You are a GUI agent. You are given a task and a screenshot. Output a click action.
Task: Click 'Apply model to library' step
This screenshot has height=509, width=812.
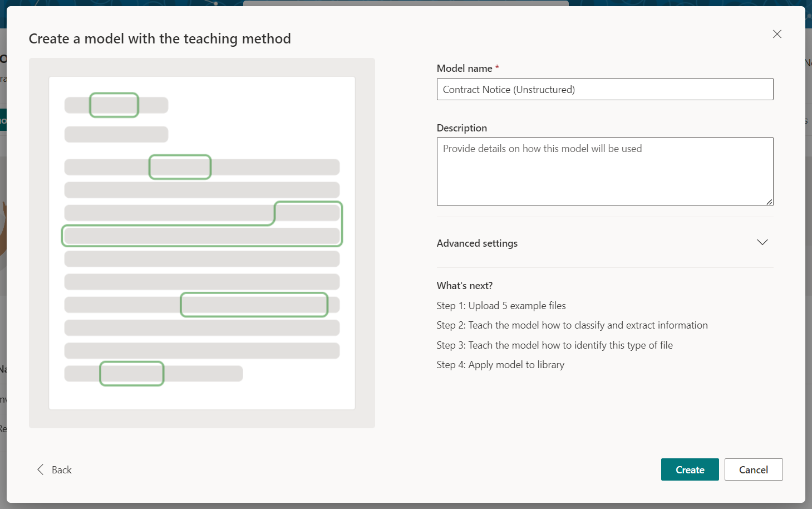(x=500, y=365)
